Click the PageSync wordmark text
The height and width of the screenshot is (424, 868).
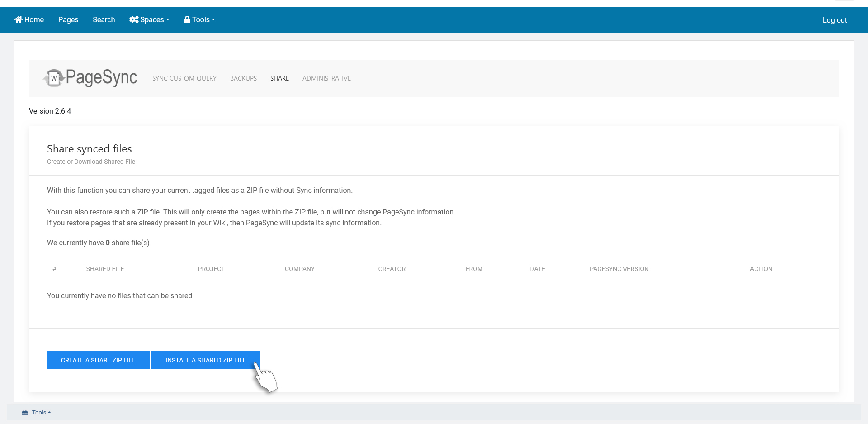point(102,77)
